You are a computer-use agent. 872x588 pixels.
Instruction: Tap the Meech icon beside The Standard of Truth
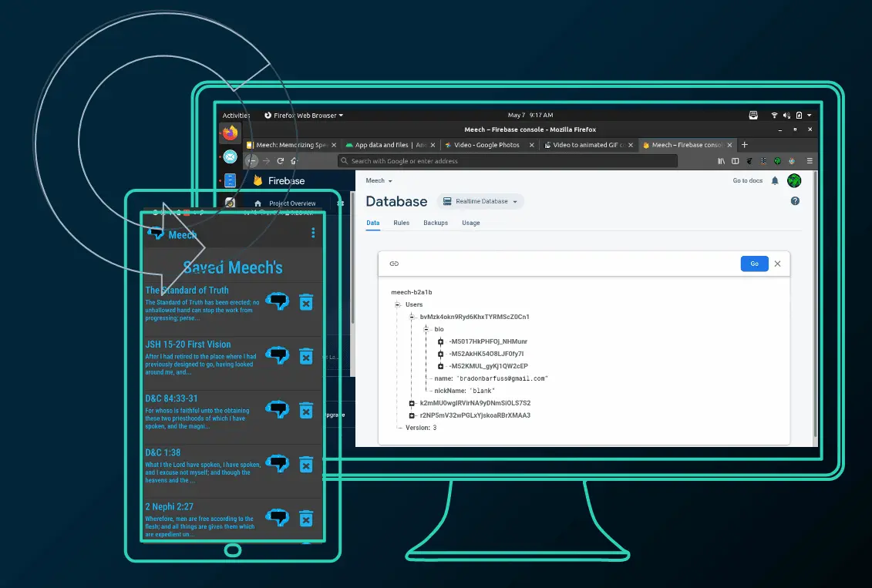coord(277,302)
